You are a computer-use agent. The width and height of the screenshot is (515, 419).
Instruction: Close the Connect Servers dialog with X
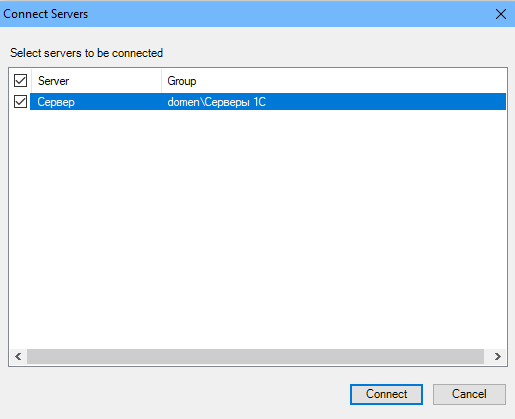tap(501, 14)
